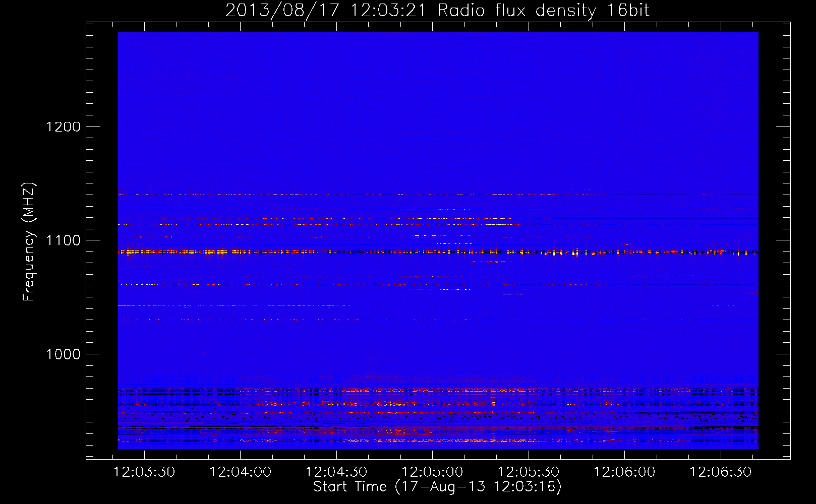Click the "Frequency (MHZ)" y-axis label
The width and height of the screenshot is (816, 504).
click(29, 242)
